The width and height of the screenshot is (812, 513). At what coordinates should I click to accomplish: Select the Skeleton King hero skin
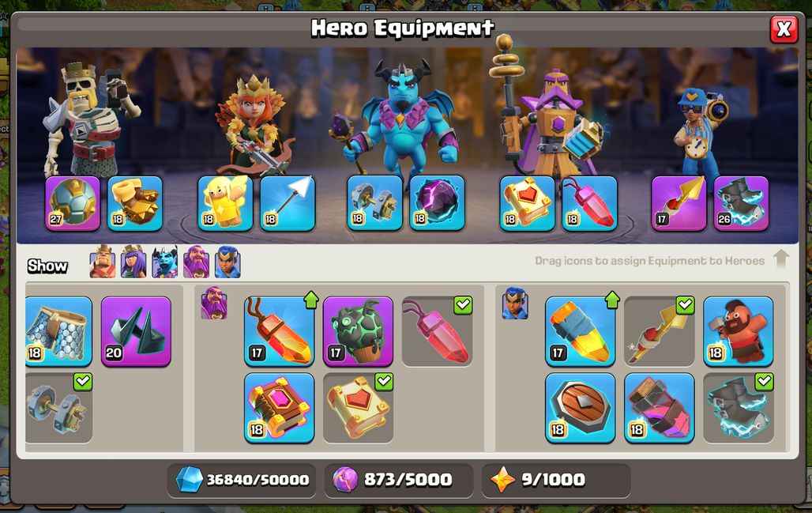tap(91, 120)
